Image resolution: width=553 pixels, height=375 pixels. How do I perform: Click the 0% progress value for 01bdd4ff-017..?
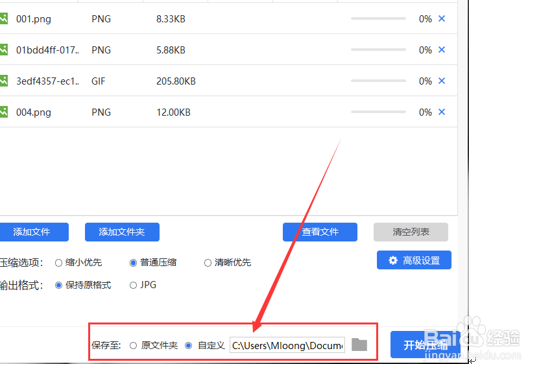425,50
